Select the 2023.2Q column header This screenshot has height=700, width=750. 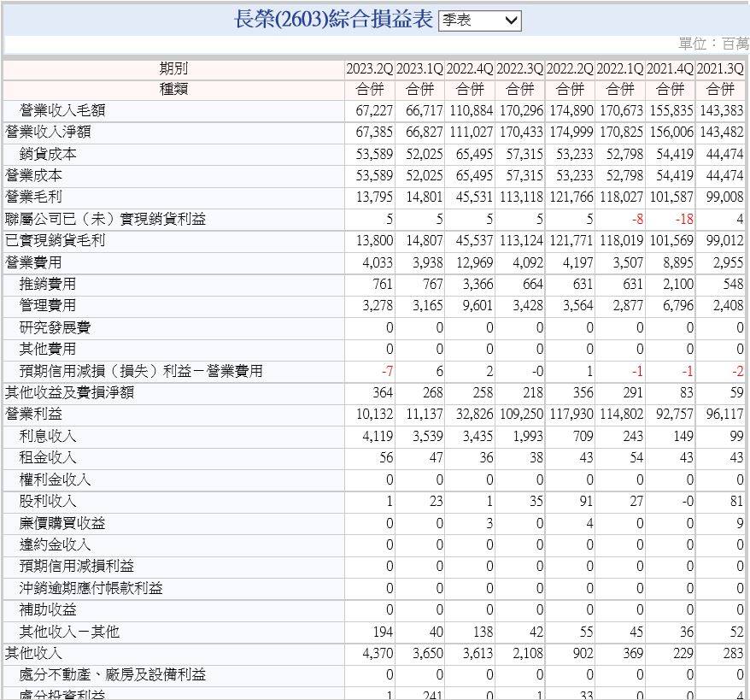tap(369, 68)
